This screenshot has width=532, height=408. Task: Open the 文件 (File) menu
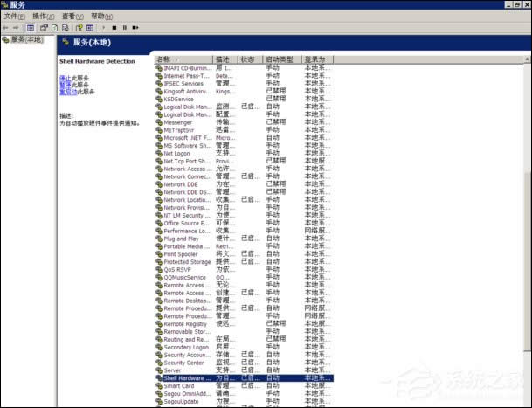click(x=14, y=16)
